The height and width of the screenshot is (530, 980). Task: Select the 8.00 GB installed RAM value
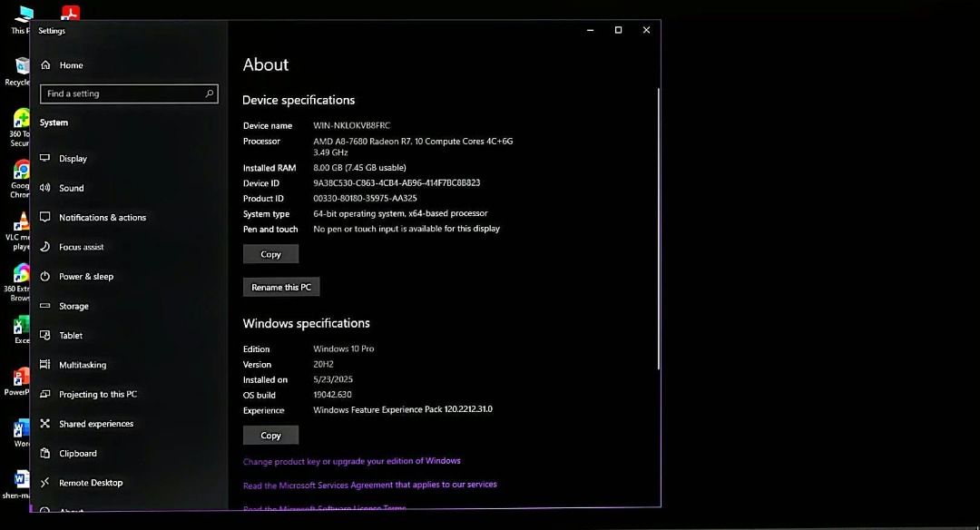pyautogui.click(x=359, y=168)
